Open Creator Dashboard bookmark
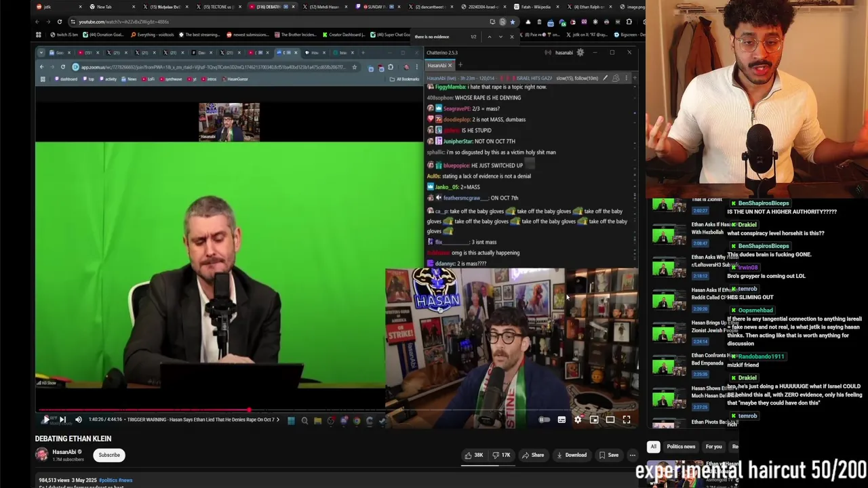The width and height of the screenshot is (868, 488). tap(343, 35)
